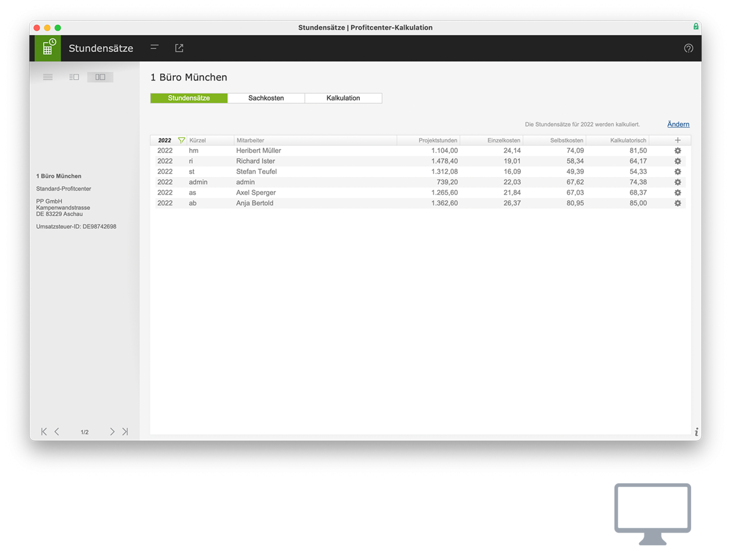The height and width of the screenshot is (560, 731).
Task: Click Projektstunden value 1.104,00
Action: point(444,150)
